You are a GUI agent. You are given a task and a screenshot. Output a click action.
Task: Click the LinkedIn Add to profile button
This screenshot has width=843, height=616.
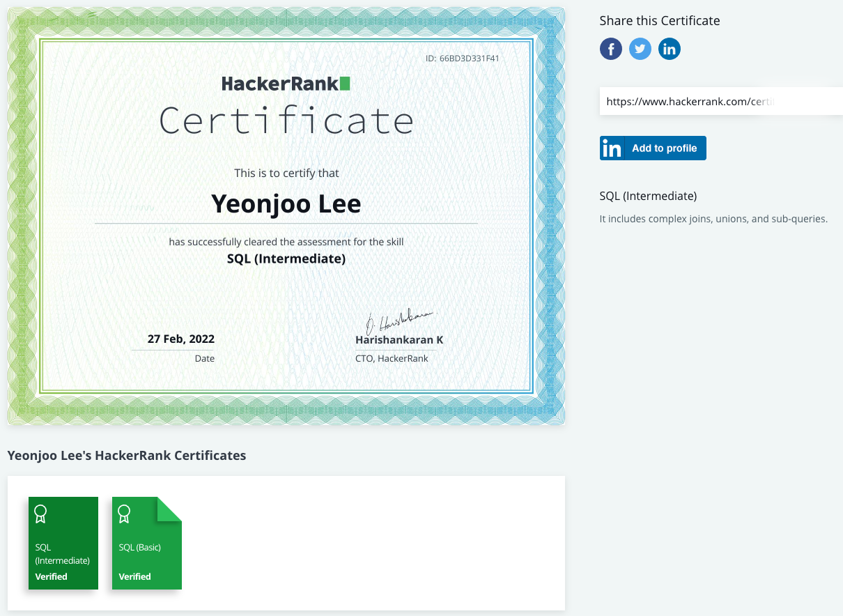point(653,148)
